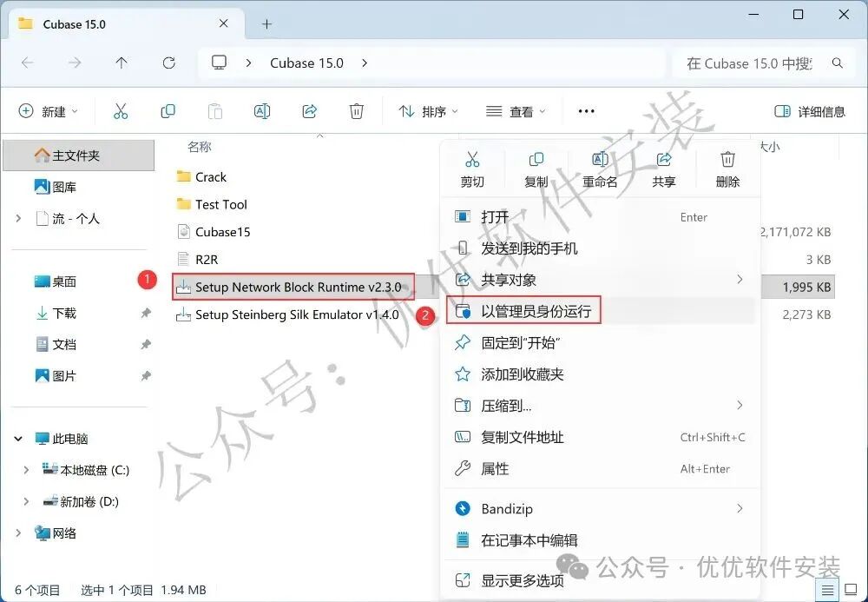Click the 名称 column header
The height and width of the screenshot is (602, 868).
[x=200, y=147]
